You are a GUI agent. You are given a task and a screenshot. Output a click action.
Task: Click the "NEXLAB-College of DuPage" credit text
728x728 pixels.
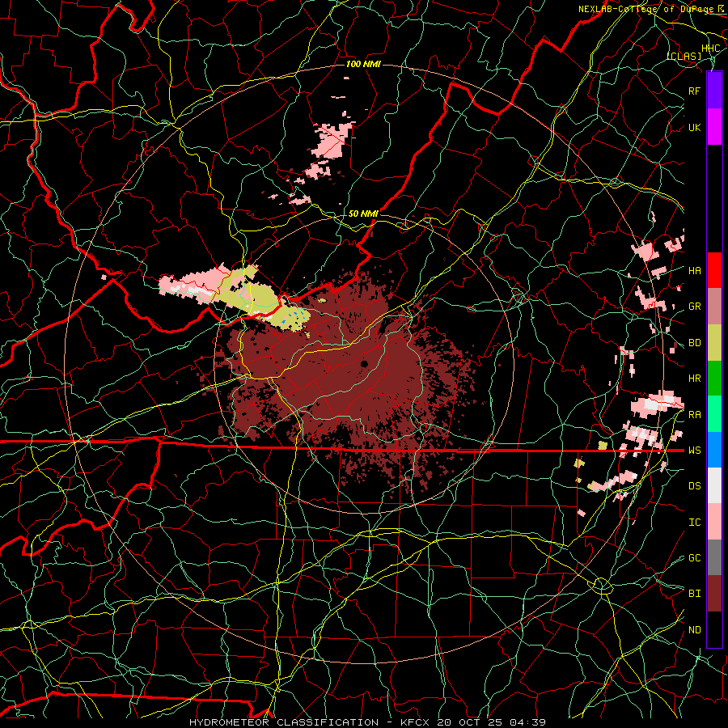coord(645,9)
